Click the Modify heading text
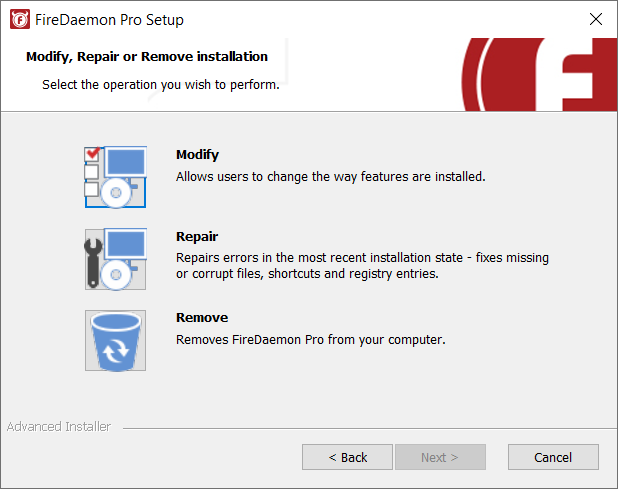The width and height of the screenshot is (618, 489). click(x=197, y=155)
